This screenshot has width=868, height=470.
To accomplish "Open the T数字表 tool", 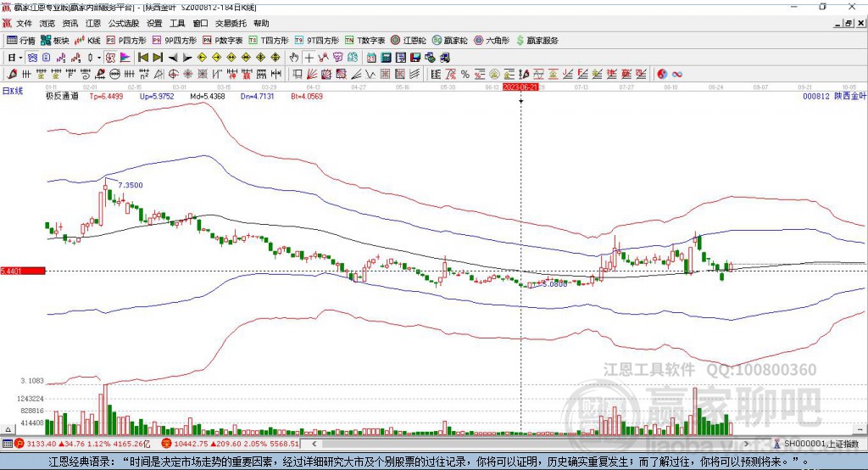I will [x=364, y=41].
